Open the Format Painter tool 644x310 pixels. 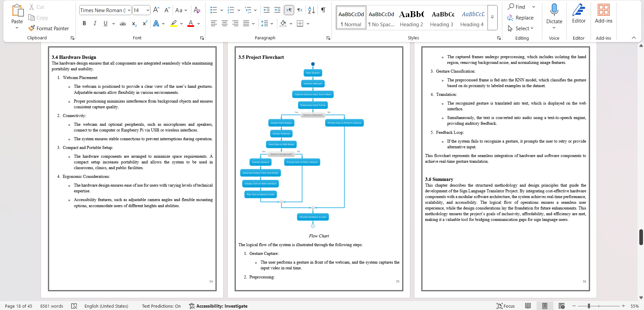[49, 28]
